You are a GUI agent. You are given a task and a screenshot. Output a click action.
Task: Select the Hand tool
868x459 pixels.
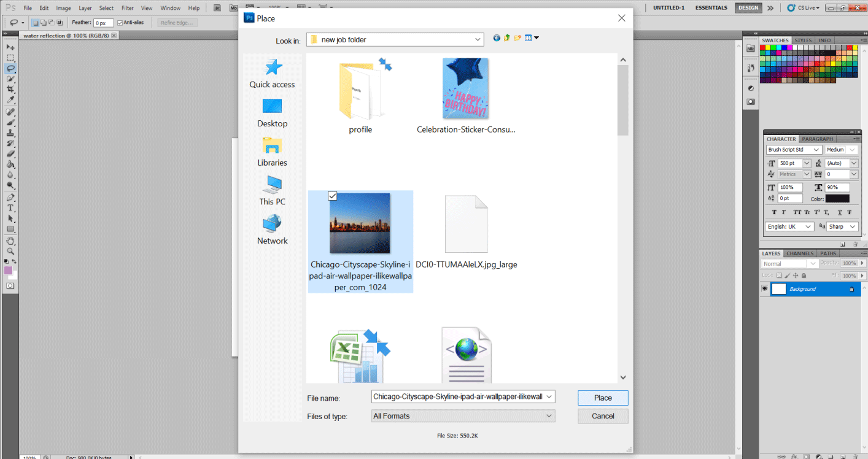click(x=10, y=241)
